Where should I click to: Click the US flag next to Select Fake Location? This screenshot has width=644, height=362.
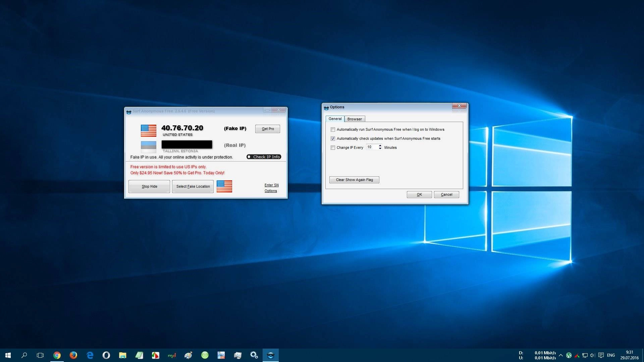(x=224, y=186)
